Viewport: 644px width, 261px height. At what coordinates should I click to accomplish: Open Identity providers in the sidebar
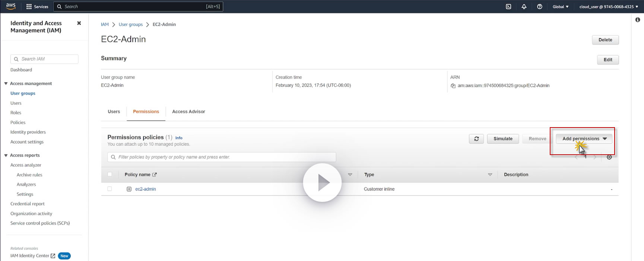click(x=28, y=132)
